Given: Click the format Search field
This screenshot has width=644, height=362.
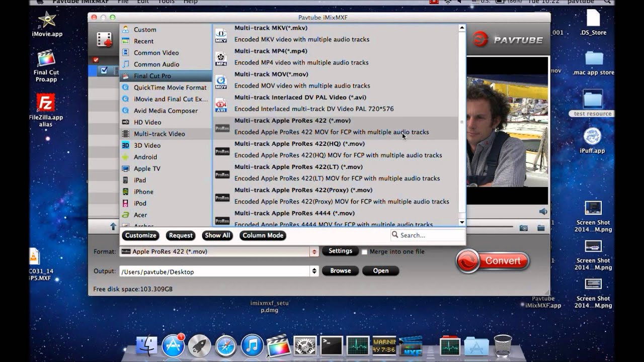Looking at the screenshot, I should 428,235.
